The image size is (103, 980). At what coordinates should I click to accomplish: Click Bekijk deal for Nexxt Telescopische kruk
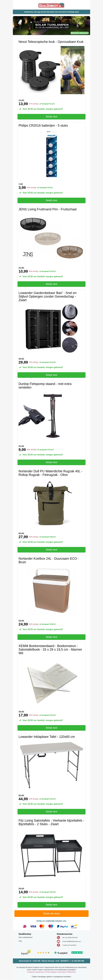(51, 117)
